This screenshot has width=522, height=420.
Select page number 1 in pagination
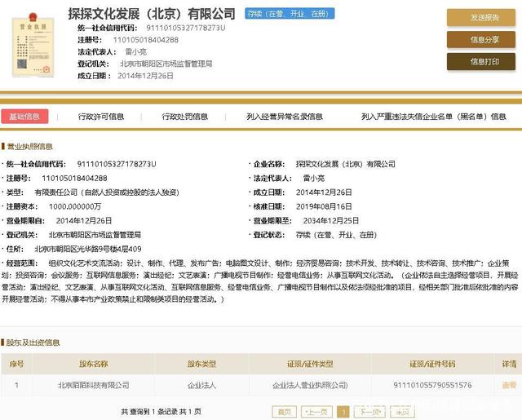point(343,412)
